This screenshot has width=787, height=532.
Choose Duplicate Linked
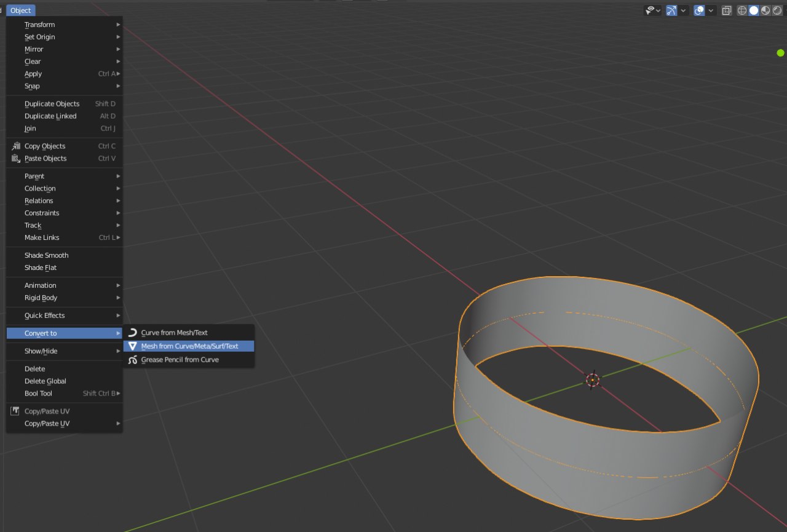[65, 116]
